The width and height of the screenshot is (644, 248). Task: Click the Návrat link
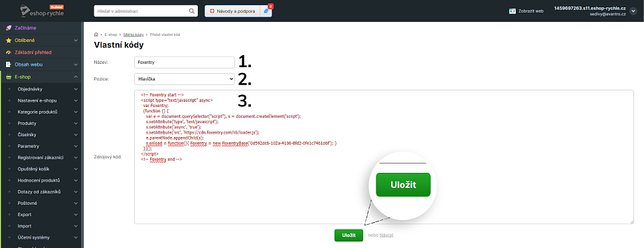tap(386, 235)
